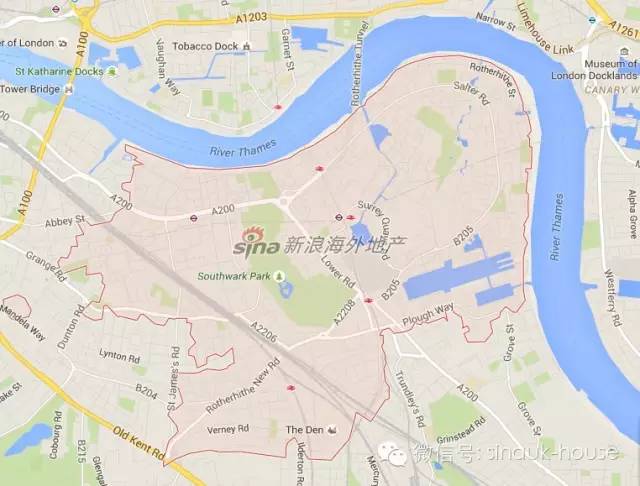Viewport: 640px width, 486px height.
Task: Click the Plough Way street label
Action: (x=428, y=316)
